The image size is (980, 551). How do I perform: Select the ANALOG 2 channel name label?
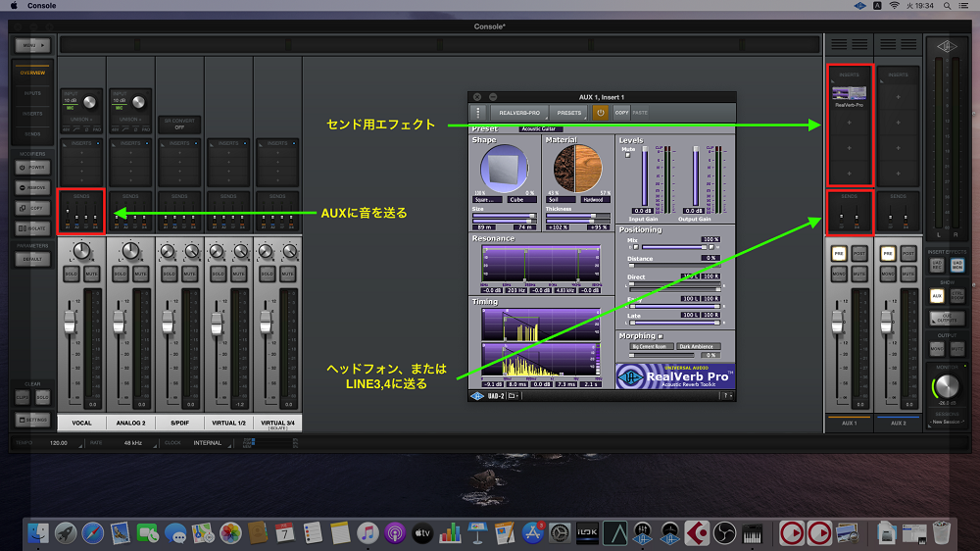130,423
